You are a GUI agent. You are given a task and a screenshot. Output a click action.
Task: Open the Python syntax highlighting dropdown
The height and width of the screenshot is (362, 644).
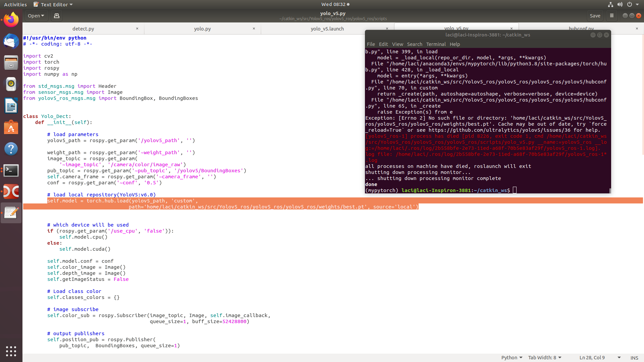pyautogui.click(x=512, y=357)
